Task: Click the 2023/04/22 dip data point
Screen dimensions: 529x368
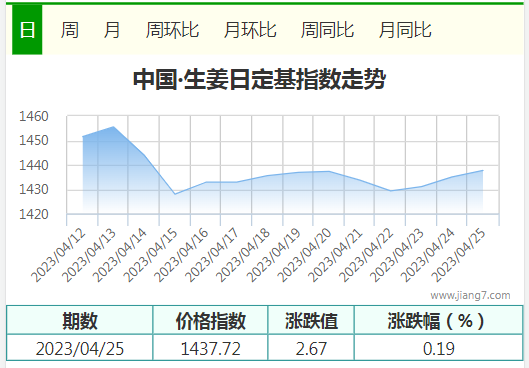Action: tap(391, 191)
